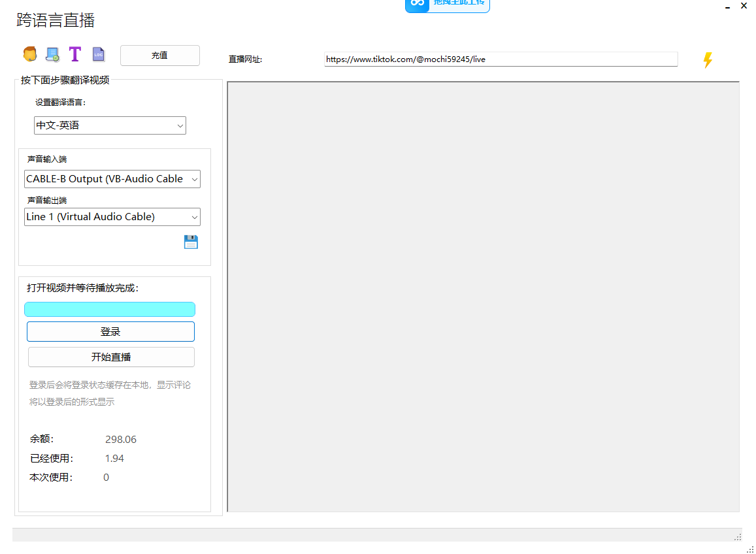Click the resize grip in bottom-right corner
This screenshot has width=756, height=554.
click(750, 549)
